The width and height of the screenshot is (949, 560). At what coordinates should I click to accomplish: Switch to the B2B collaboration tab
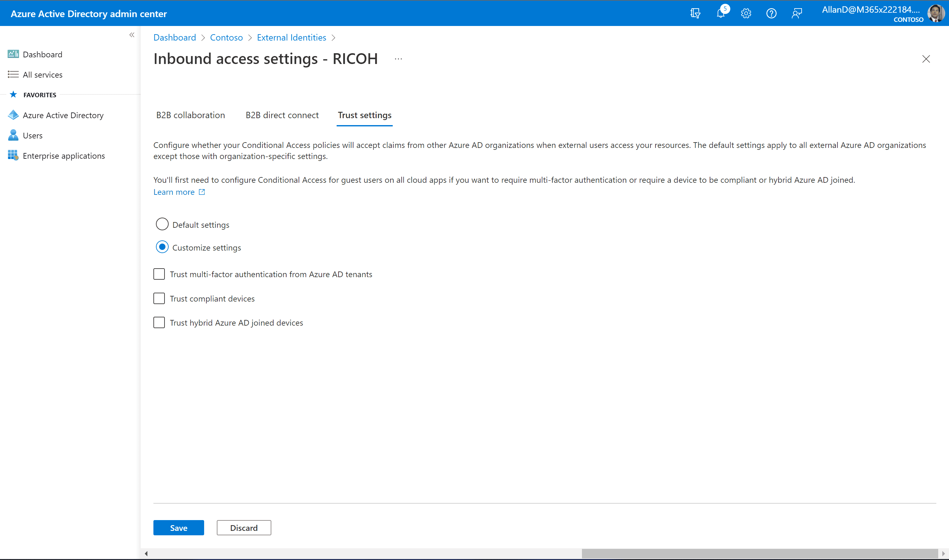(x=191, y=115)
